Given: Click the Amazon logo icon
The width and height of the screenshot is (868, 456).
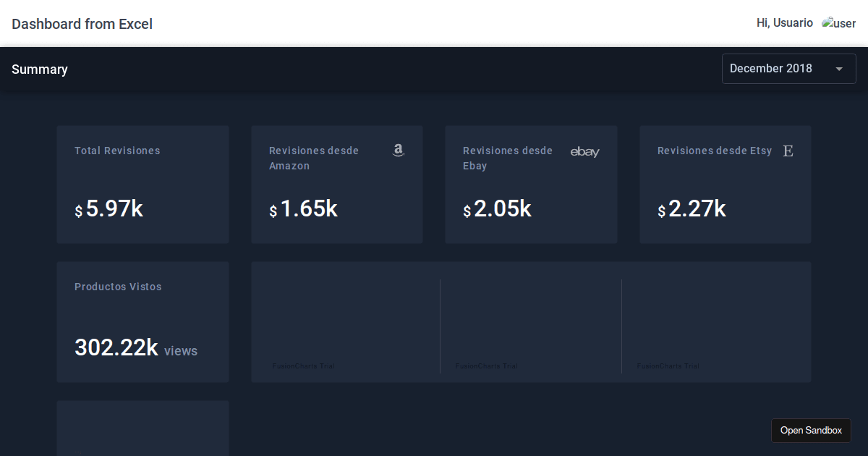Looking at the screenshot, I should tap(399, 150).
